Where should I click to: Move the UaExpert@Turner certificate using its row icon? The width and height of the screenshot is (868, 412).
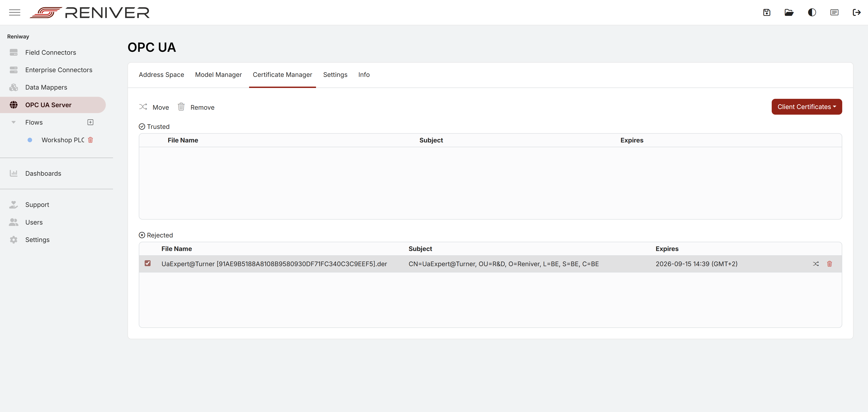coord(816,264)
